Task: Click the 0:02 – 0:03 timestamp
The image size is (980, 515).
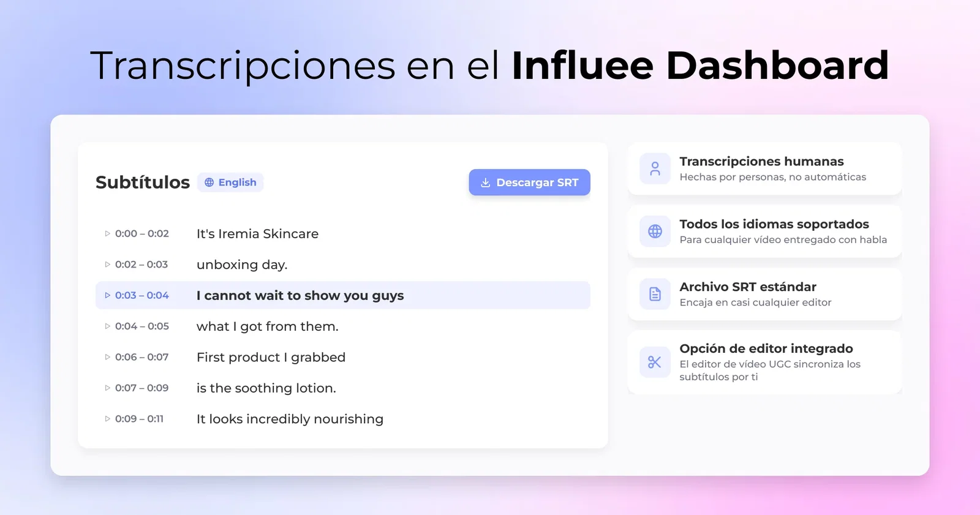Action: (141, 265)
